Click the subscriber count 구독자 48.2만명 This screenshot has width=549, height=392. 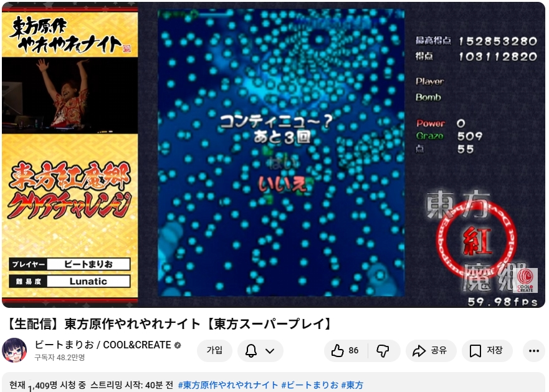(60, 358)
